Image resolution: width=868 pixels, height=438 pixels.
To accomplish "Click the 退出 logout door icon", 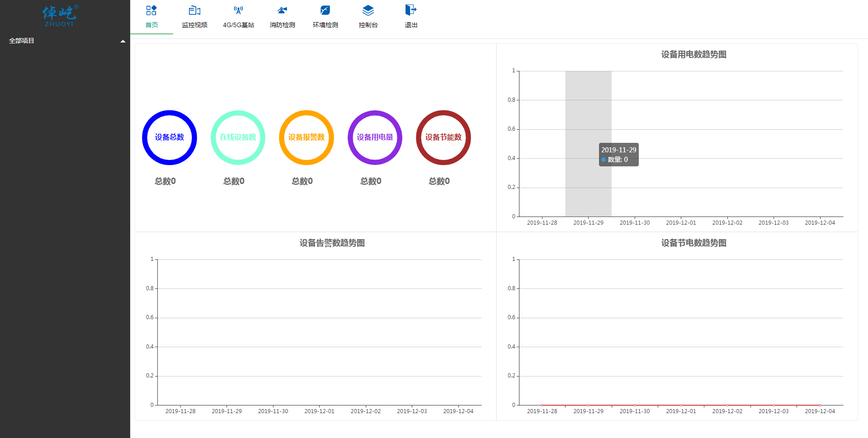I will pyautogui.click(x=410, y=10).
